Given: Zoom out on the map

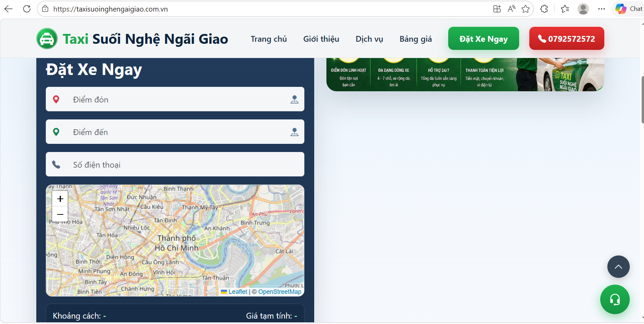Looking at the screenshot, I should point(60,214).
